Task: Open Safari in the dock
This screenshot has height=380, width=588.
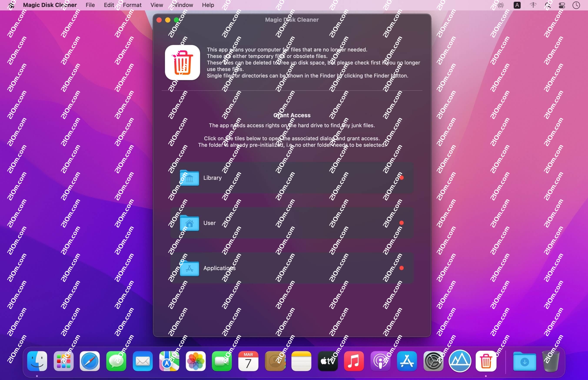Action: pos(90,361)
